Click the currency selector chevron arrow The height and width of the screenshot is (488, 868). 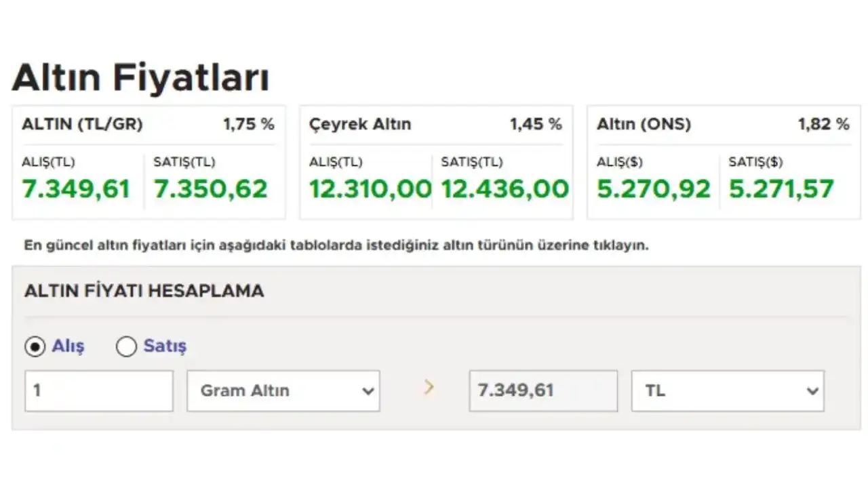click(813, 391)
